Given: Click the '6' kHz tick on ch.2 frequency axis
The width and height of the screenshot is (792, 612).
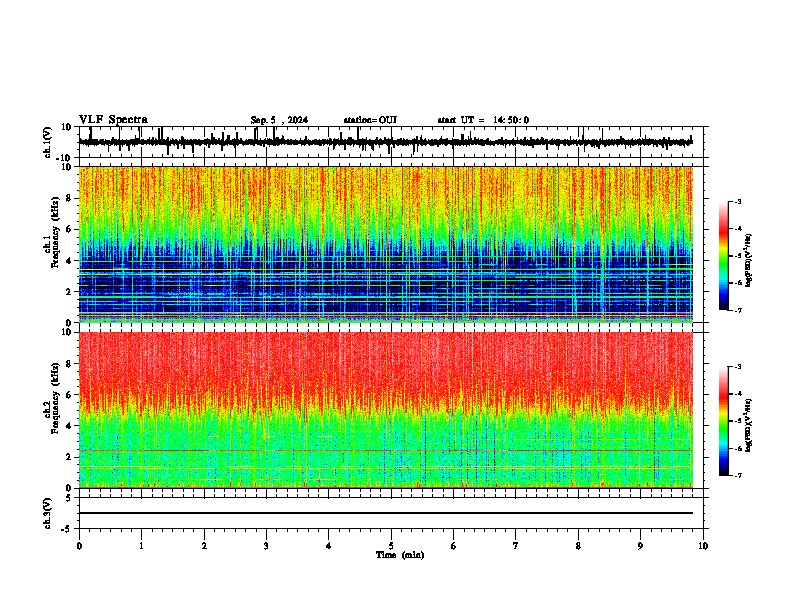Looking at the screenshot, I should point(70,395).
